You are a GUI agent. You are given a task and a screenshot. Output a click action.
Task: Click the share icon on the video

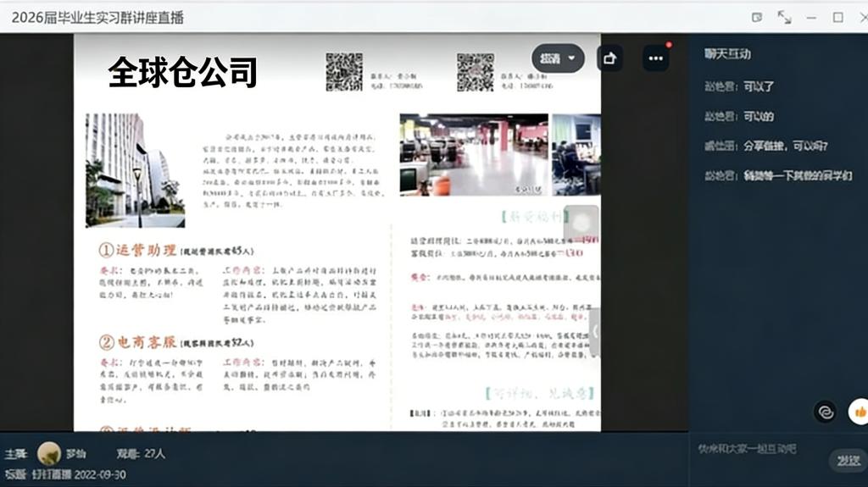(x=609, y=58)
